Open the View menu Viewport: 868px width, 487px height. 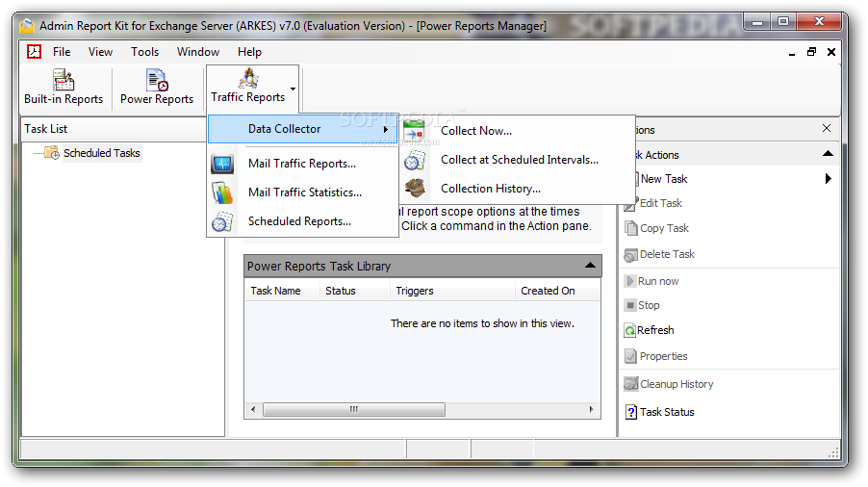click(x=100, y=52)
